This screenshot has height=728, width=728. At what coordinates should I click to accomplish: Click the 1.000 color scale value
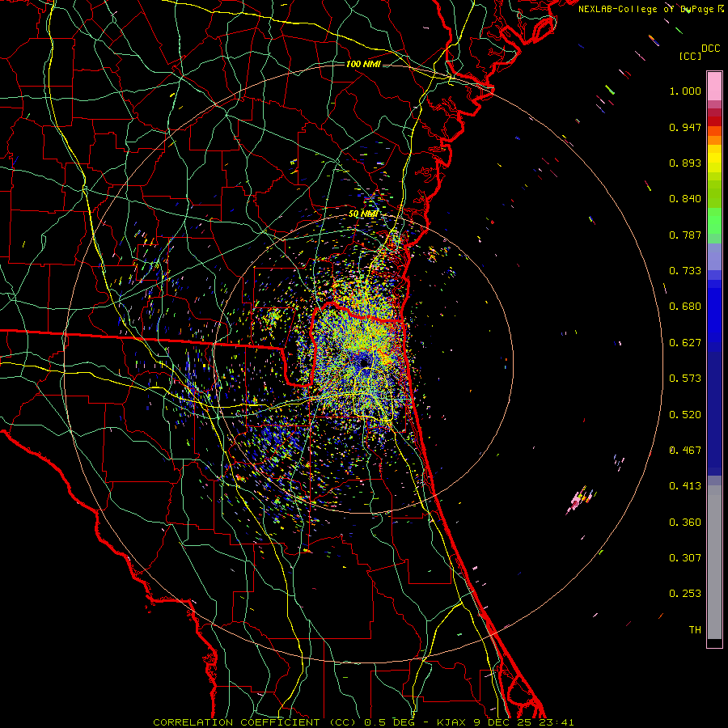point(685,91)
